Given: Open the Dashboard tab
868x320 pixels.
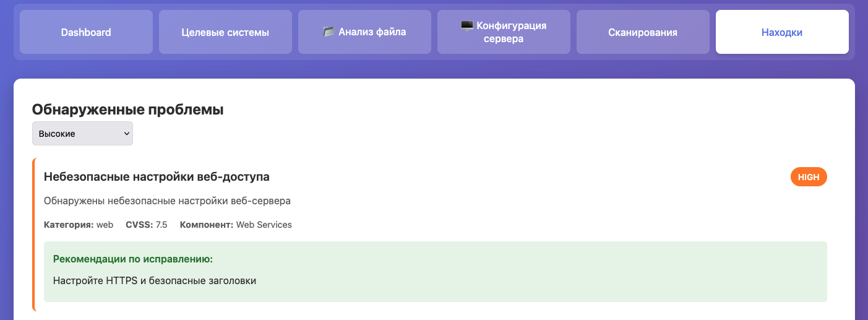Looking at the screenshot, I should (x=86, y=32).
